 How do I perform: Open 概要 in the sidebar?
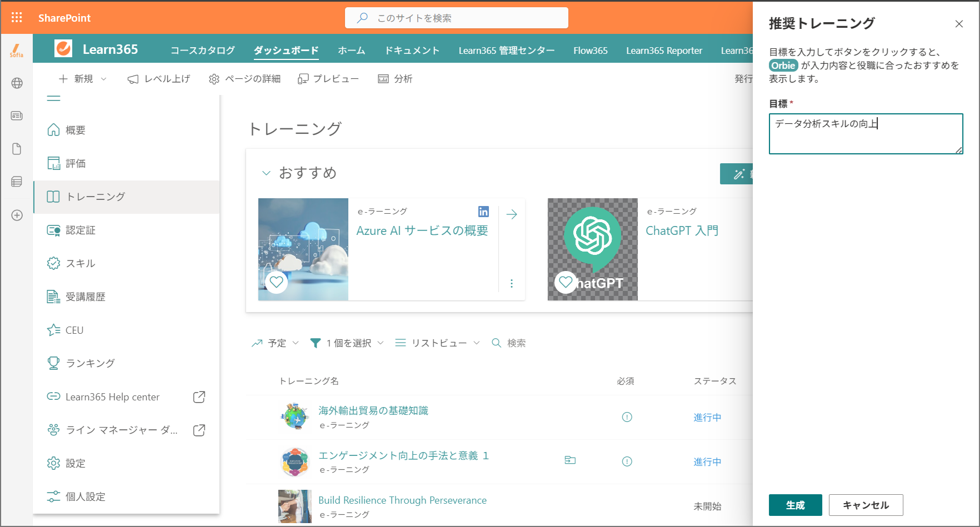click(x=127, y=130)
